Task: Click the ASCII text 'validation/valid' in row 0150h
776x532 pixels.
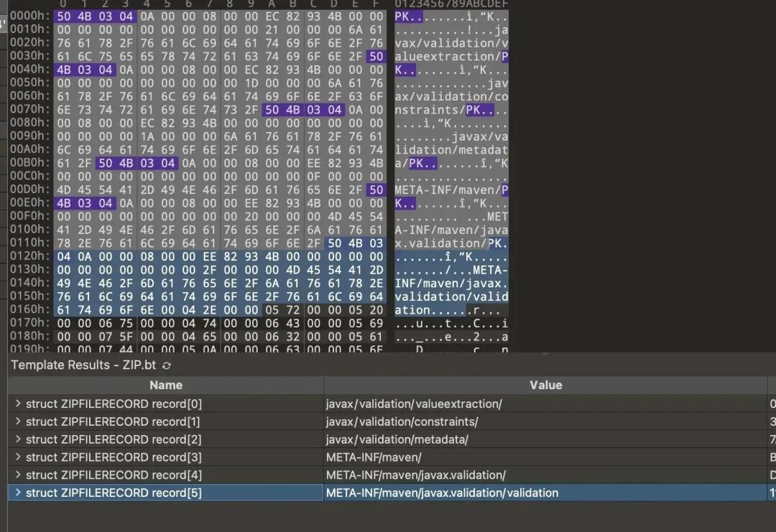Action: click(451, 297)
